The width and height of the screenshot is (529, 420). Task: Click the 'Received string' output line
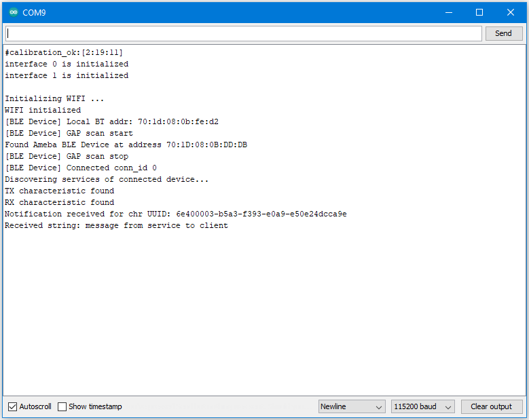116,225
